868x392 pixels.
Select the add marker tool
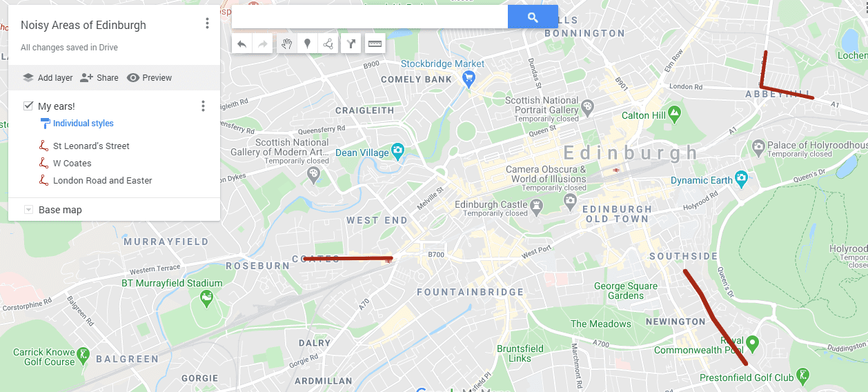307,44
